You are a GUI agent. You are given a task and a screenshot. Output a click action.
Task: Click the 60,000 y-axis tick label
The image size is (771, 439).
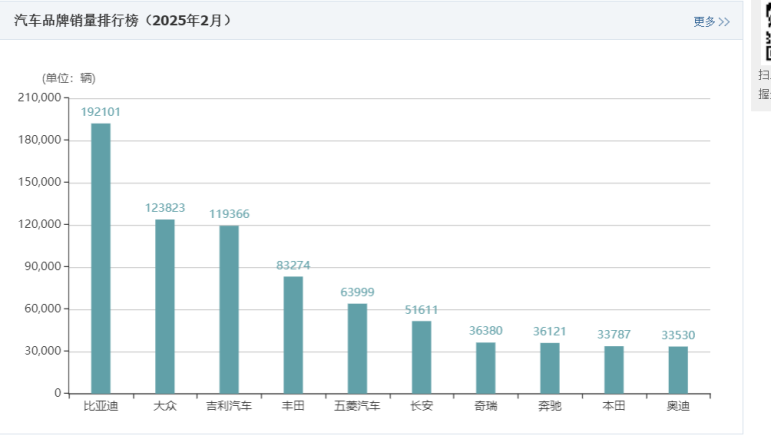click(43, 309)
